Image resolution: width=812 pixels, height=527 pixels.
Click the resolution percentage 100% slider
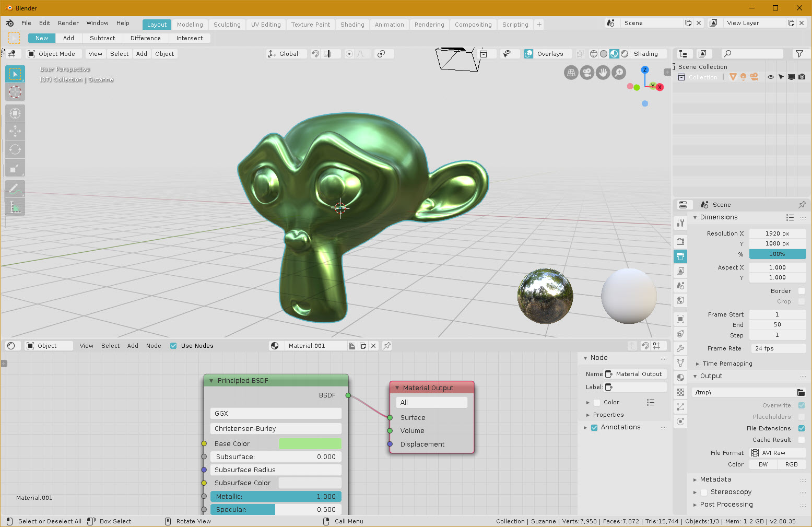[x=778, y=254]
